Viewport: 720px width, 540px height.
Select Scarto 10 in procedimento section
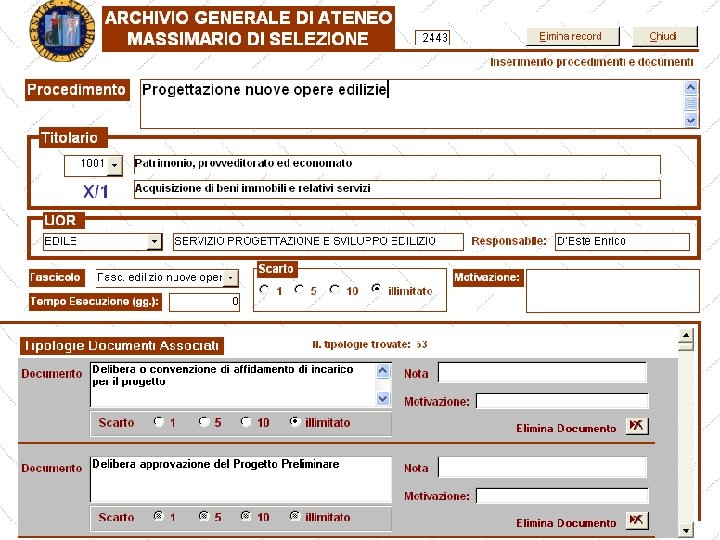pyautogui.click(x=335, y=289)
